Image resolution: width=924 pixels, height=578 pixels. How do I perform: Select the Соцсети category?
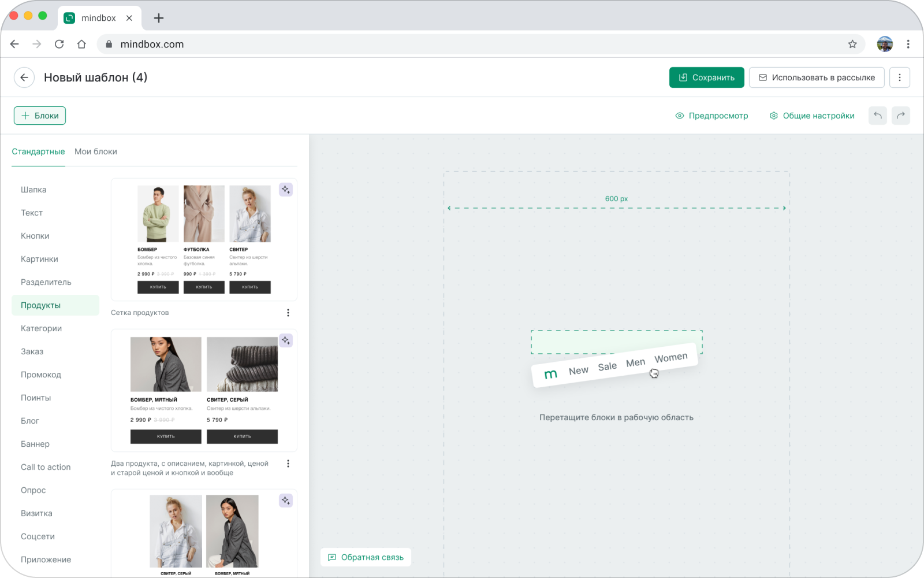click(55, 536)
